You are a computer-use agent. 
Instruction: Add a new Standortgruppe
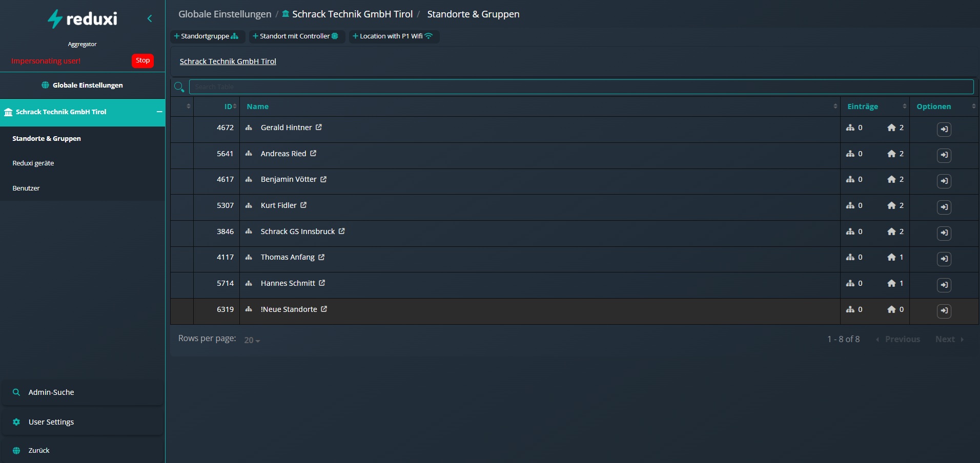click(x=207, y=36)
